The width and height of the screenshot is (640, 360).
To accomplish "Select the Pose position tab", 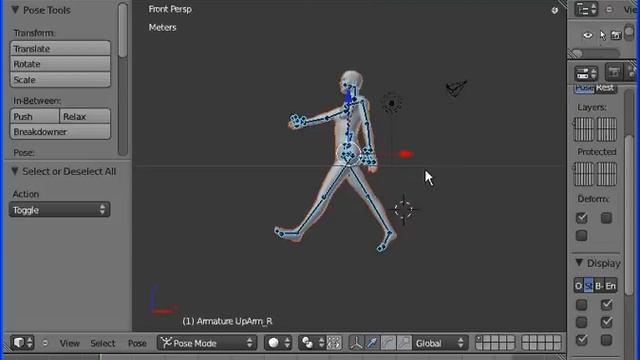I will coord(584,88).
